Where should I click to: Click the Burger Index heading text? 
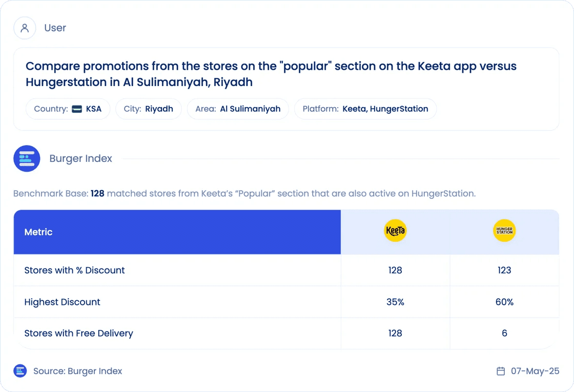(x=80, y=158)
